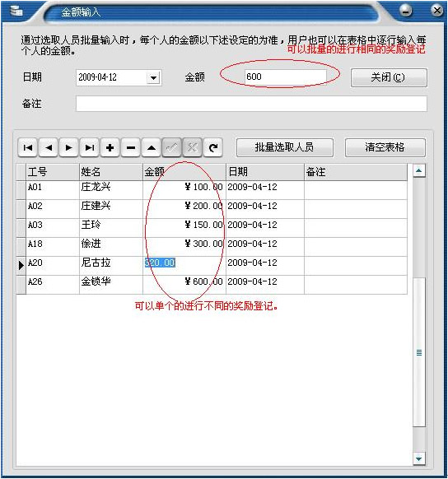Screen dimensions: 448x479
Task: Click 关闭(C) button
Action: click(x=389, y=77)
